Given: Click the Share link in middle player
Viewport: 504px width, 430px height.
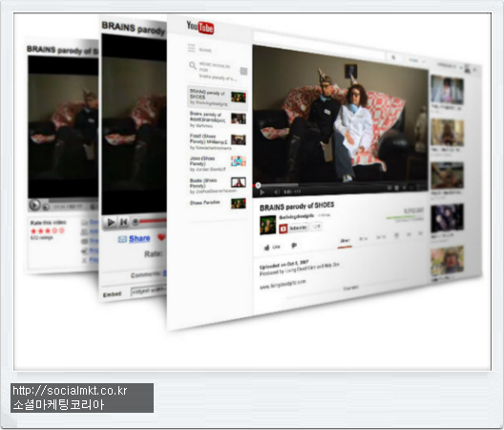Looking at the screenshot, I should [x=139, y=239].
